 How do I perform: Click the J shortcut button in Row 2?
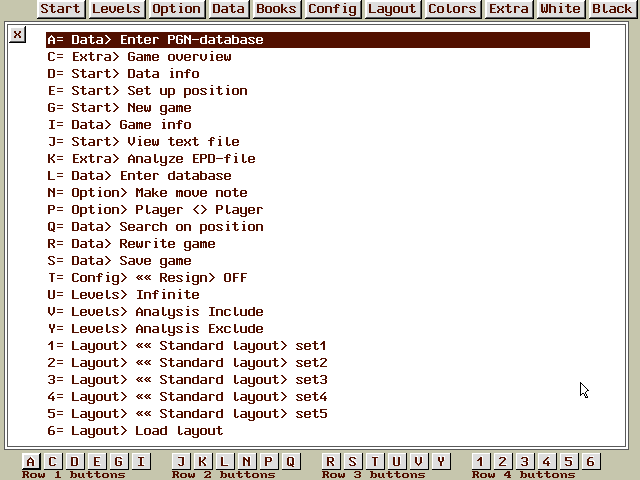pyautogui.click(x=180, y=461)
